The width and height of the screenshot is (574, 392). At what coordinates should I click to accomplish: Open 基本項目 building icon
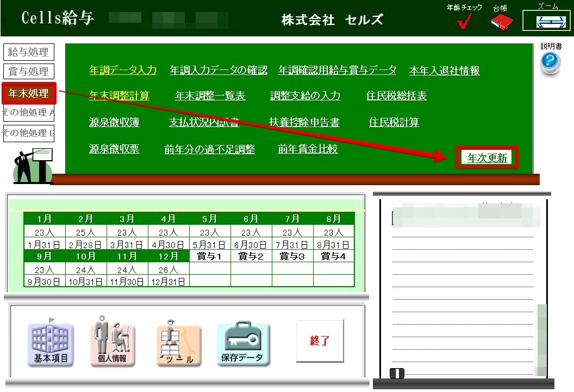[x=51, y=342]
